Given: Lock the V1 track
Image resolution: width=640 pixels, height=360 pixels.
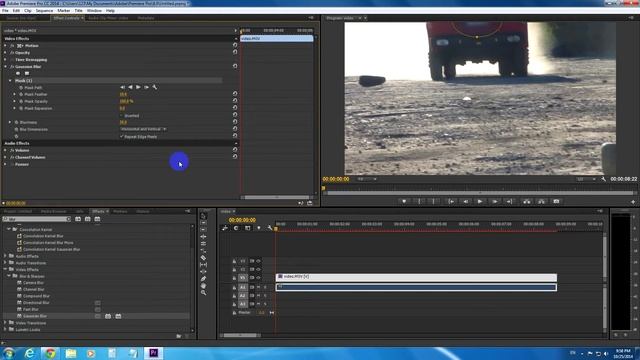Looking at the screenshot, I should coord(234,278).
